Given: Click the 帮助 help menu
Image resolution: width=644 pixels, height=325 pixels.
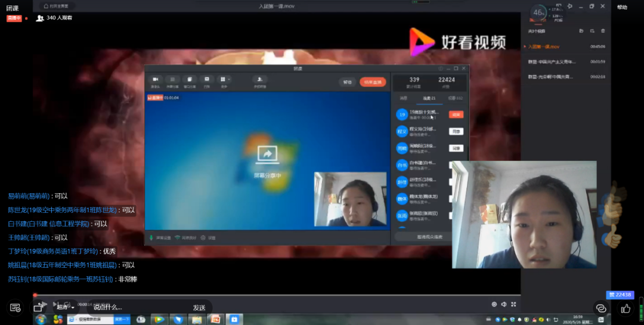Looking at the screenshot, I should [622, 7].
